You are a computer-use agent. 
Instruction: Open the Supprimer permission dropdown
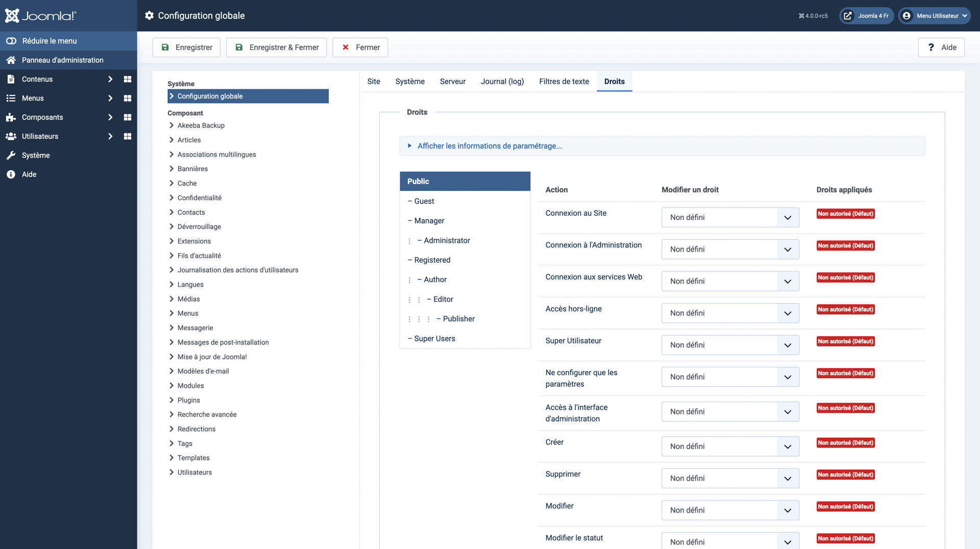(730, 479)
